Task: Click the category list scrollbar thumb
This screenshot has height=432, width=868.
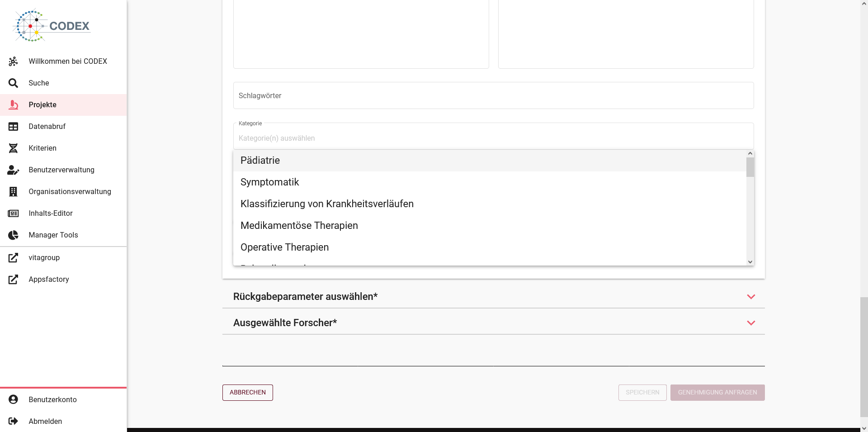Action: (750, 167)
